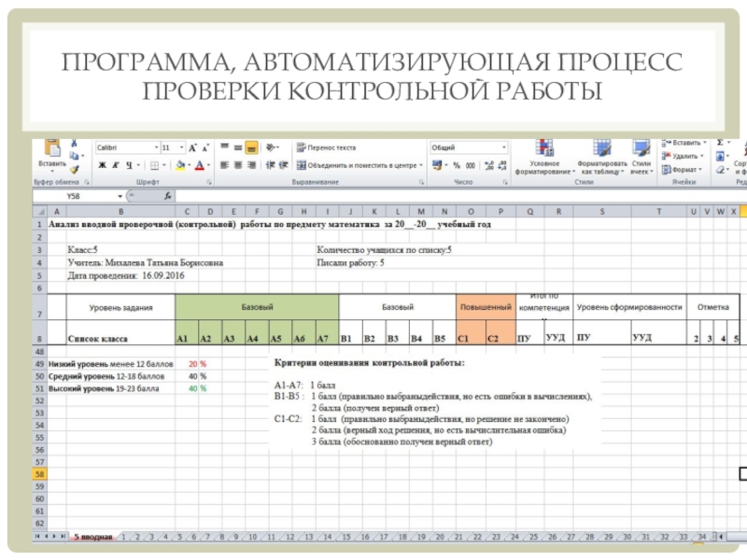This screenshot has height=560, width=747.
Task: Open the Шрифт dialog launcher
Action: pos(208,182)
